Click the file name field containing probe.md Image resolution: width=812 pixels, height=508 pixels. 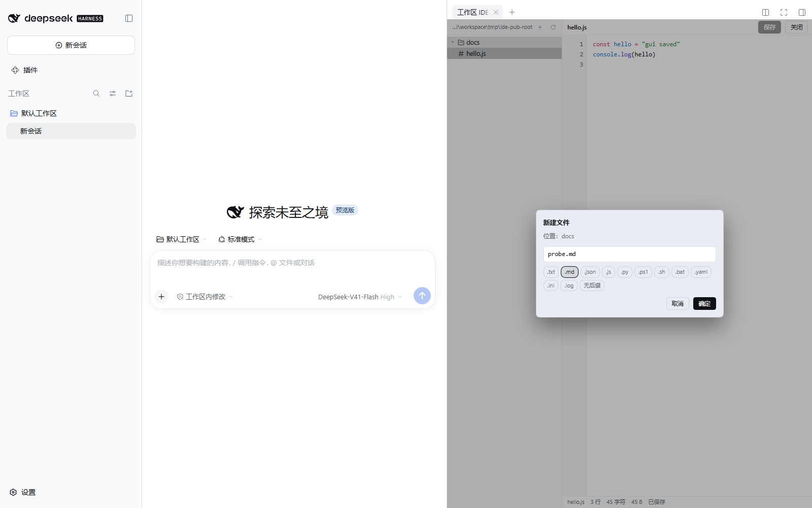coord(629,254)
